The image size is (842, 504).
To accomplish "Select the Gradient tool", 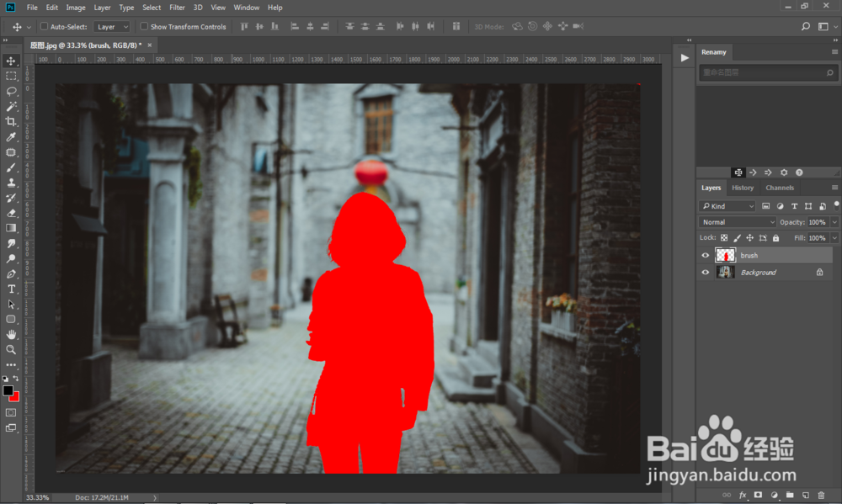I will coord(11,228).
